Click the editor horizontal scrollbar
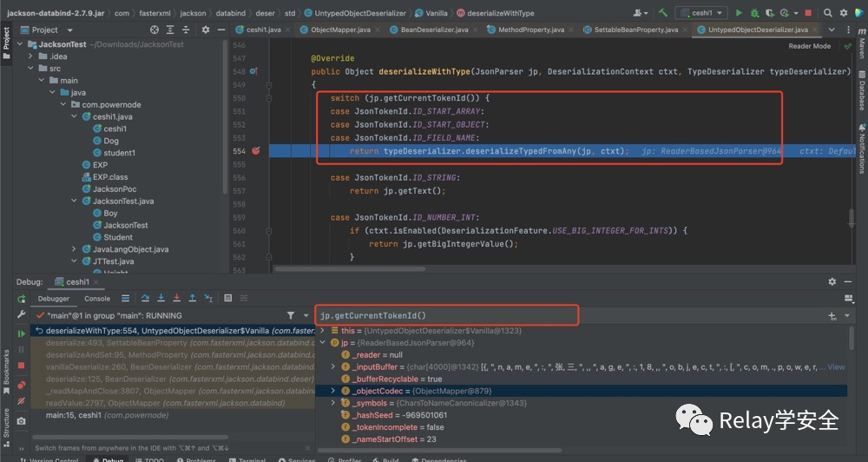This screenshot has width=868, height=462. pyautogui.click(x=350, y=269)
